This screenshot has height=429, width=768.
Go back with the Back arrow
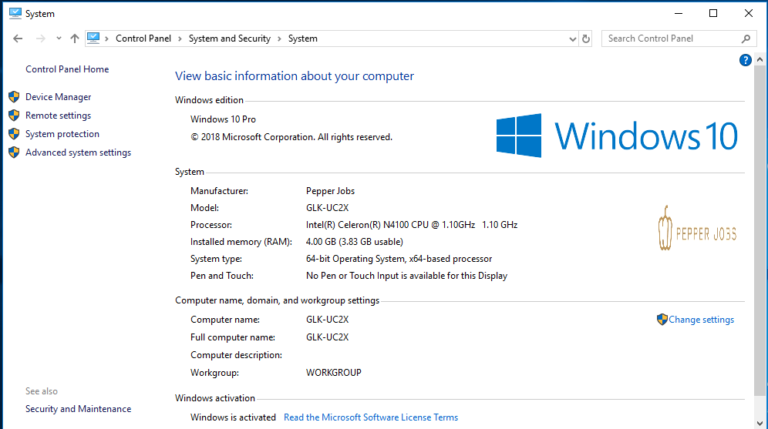(18, 39)
